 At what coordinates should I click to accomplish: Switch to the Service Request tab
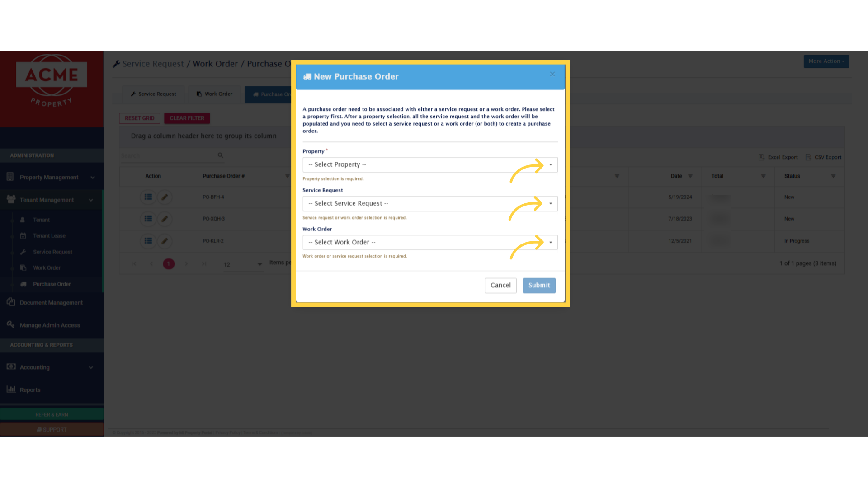click(153, 94)
